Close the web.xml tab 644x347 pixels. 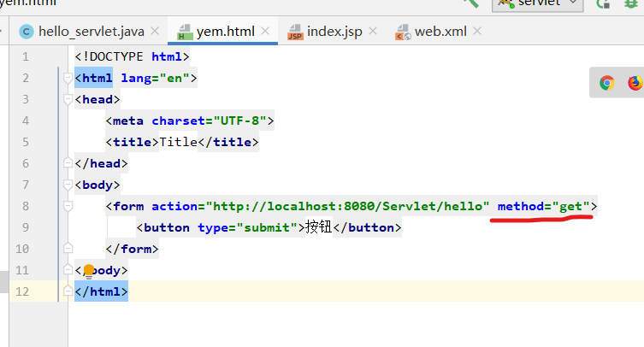pos(477,32)
